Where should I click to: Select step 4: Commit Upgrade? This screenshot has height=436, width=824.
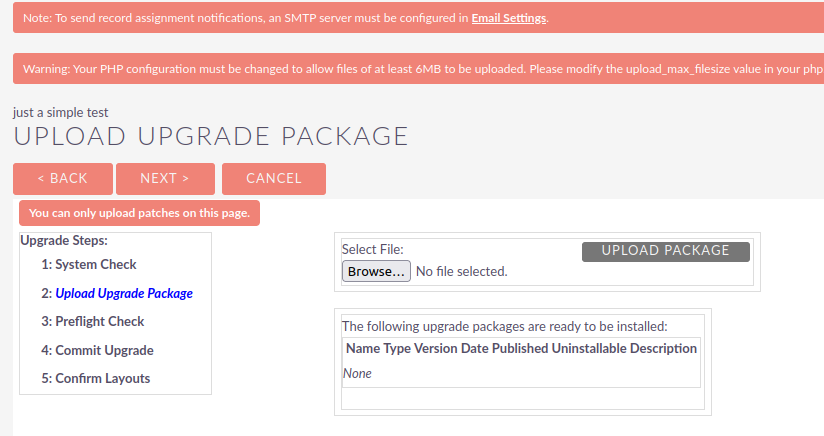coord(97,351)
